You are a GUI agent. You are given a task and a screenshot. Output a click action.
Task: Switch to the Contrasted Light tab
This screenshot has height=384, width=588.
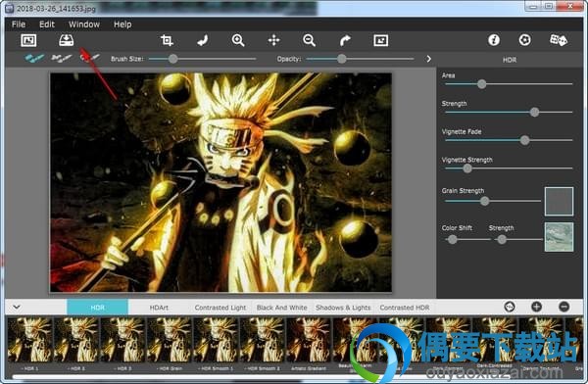220,308
